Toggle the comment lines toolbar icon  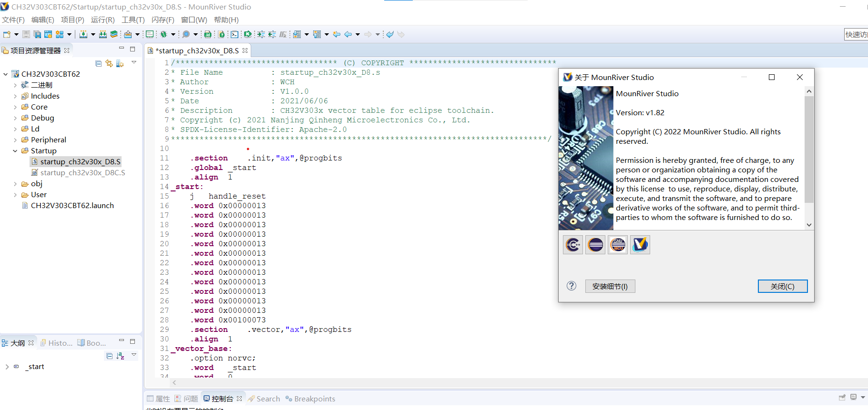[283, 34]
